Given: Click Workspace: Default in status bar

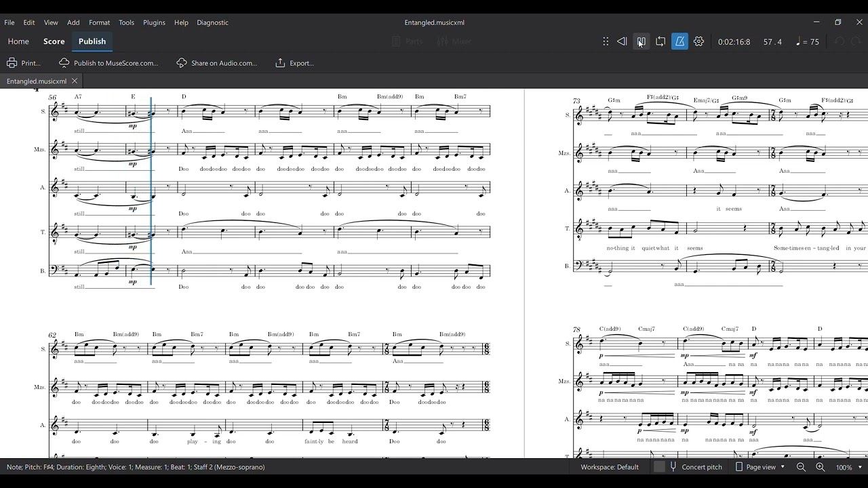Looking at the screenshot, I should tap(610, 467).
